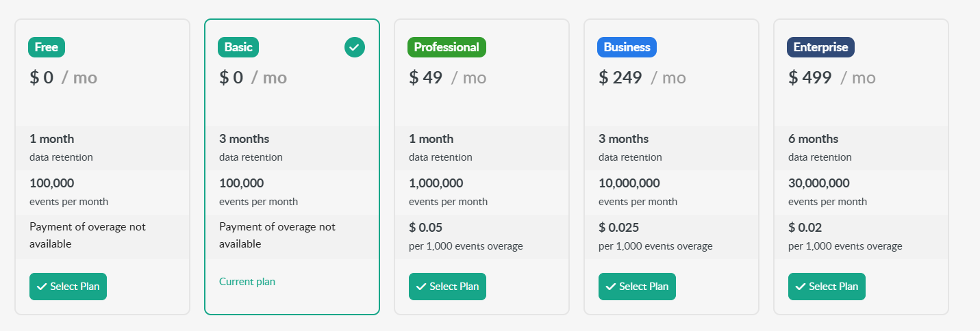Screen dimensions: 980x331
Task: Click the Current plan link
Action: [247, 282]
